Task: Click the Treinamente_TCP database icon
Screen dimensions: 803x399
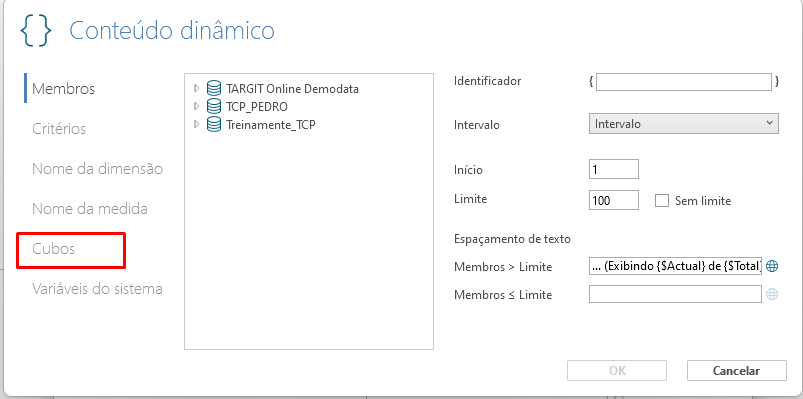Action: pyautogui.click(x=214, y=124)
